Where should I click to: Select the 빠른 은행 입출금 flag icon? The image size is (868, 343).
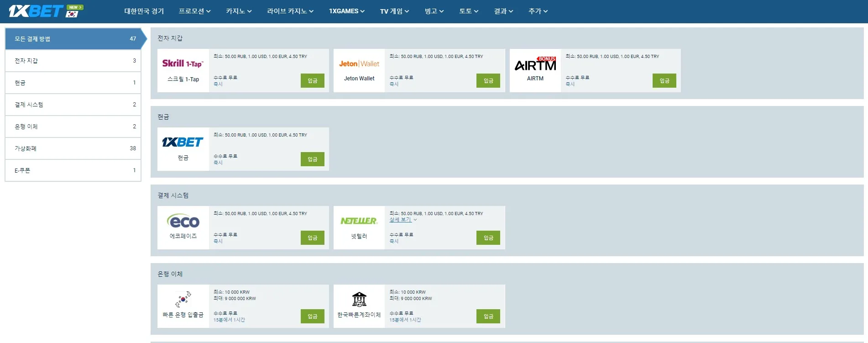click(183, 299)
